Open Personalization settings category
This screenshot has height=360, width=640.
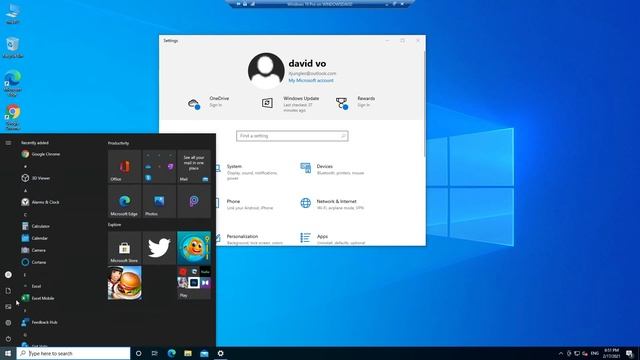click(x=250, y=239)
